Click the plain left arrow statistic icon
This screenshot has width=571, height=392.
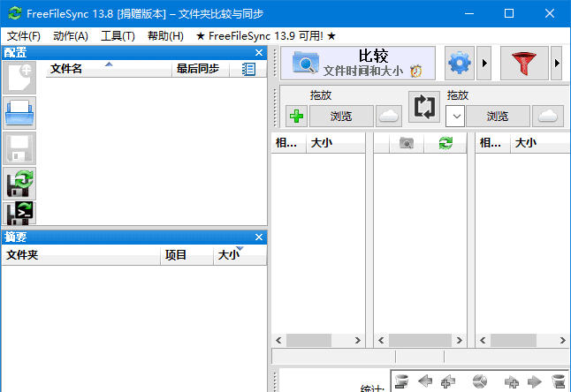point(425,381)
